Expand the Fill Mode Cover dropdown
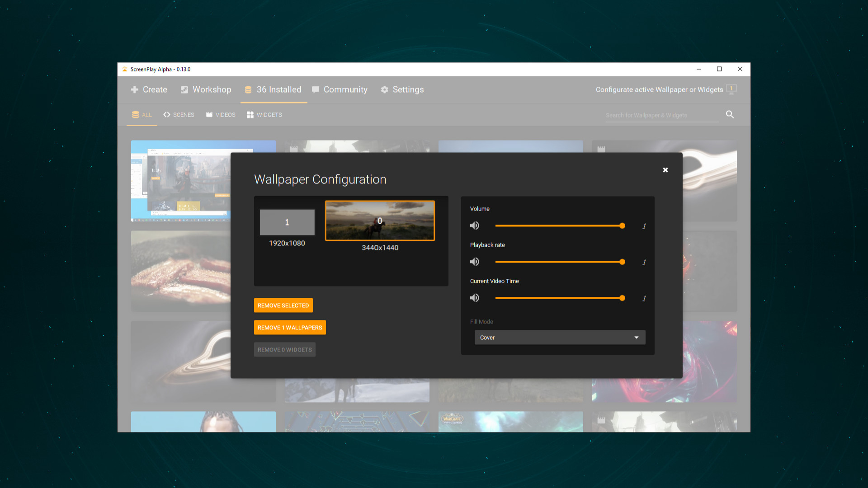The height and width of the screenshot is (488, 868). (x=560, y=338)
